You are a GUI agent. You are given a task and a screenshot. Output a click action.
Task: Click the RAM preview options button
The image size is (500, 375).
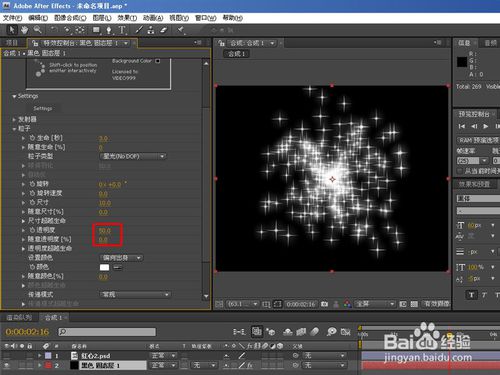[478, 140]
